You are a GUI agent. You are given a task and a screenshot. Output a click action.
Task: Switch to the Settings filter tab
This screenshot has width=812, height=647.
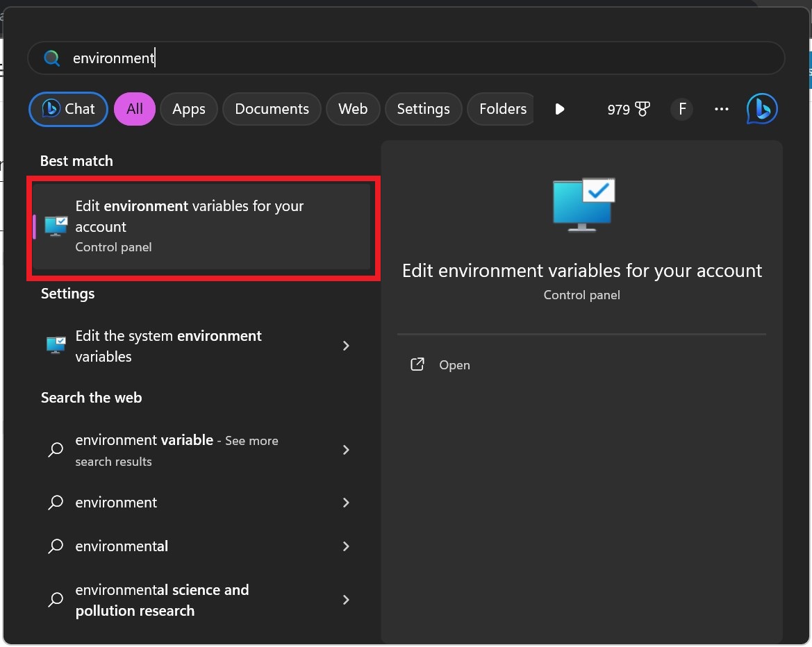423,109
